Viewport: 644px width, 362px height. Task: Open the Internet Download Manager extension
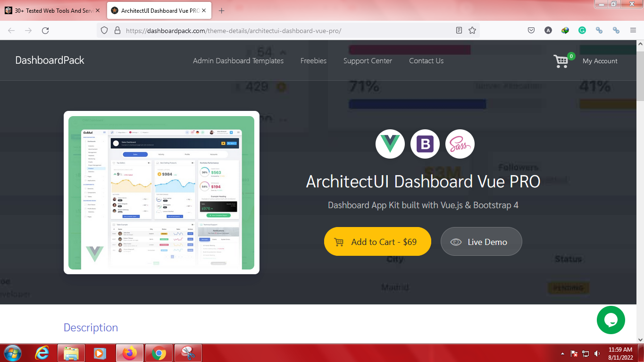tap(565, 30)
